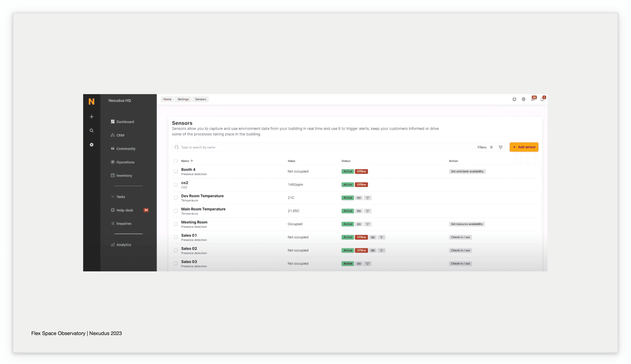Image resolution: width=631 pixels, height=364 pixels.
Task: Focus the search by name field
Action: [322, 147]
